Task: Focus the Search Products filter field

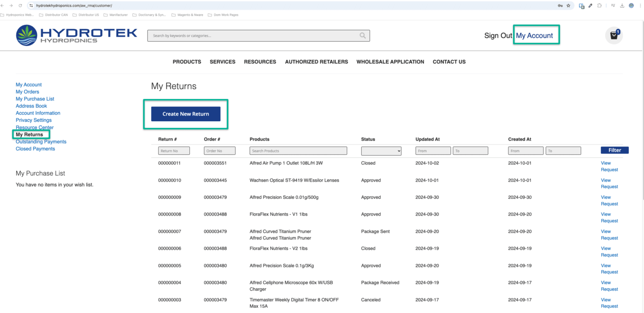Action: tap(298, 151)
